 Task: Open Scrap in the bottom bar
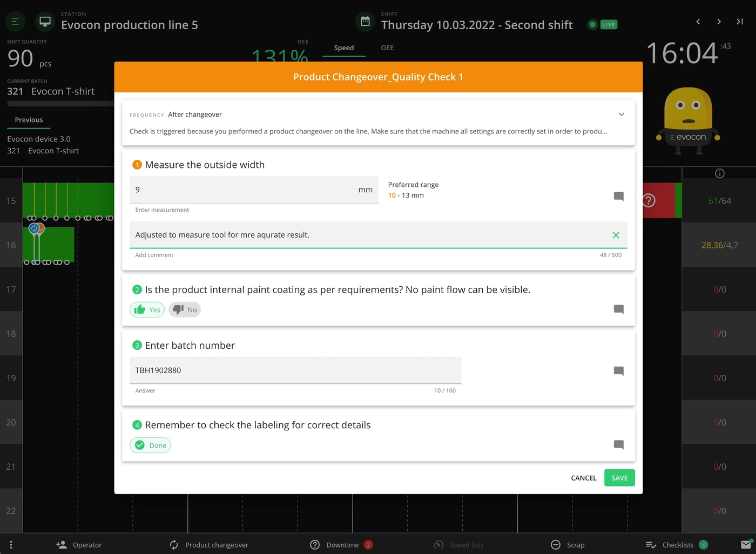[568, 545]
